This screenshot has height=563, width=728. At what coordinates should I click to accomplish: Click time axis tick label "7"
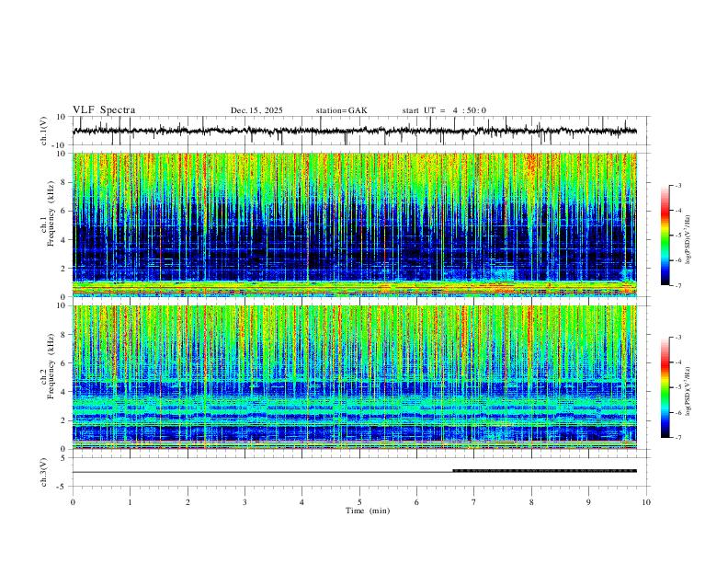pos(474,502)
